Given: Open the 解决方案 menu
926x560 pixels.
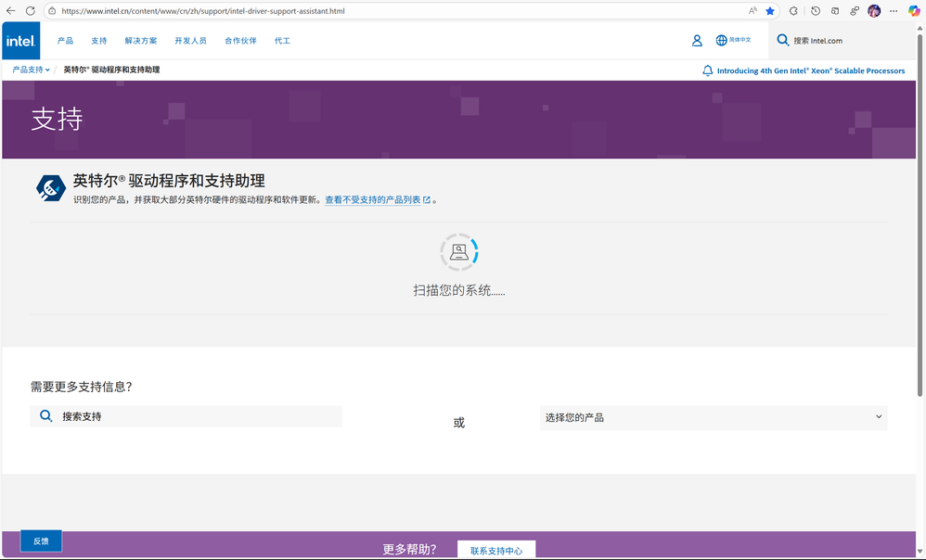Looking at the screenshot, I should click(140, 41).
